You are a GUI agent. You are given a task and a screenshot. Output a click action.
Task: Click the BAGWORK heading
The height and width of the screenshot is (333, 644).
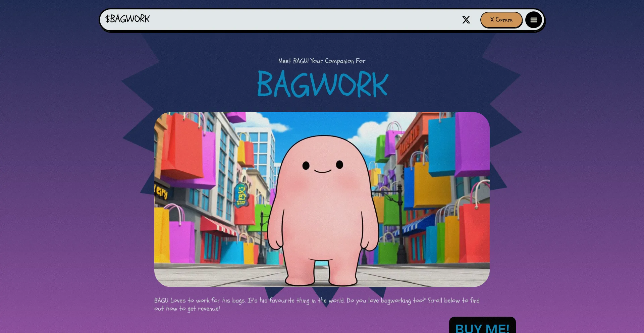322,84
